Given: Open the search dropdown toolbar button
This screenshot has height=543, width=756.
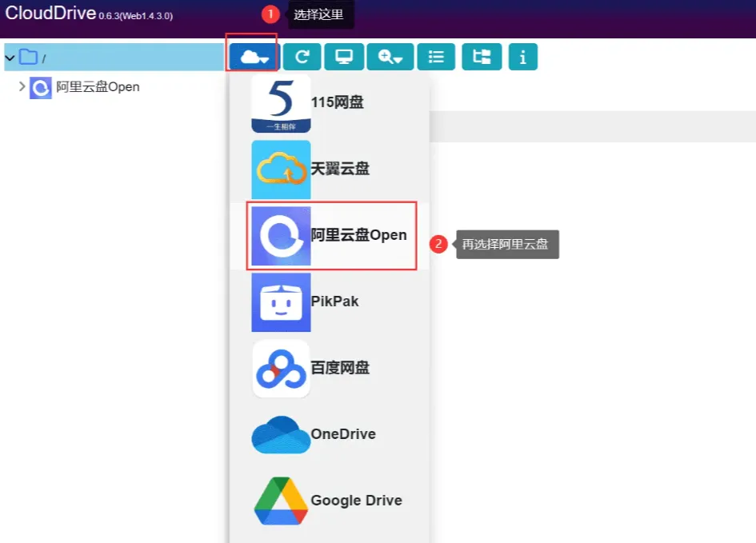Looking at the screenshot, I should point(390,57).
